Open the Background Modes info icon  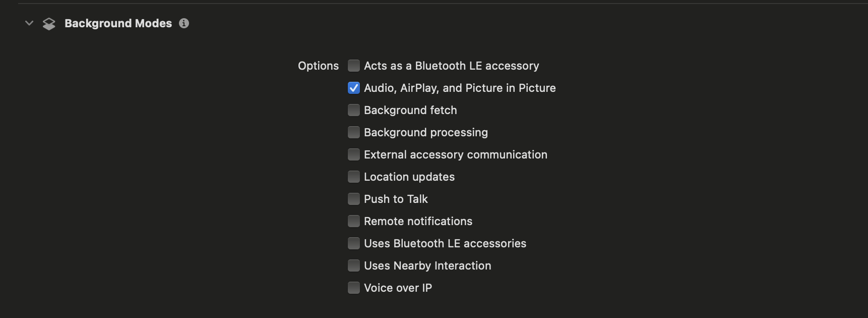tap(184, 23)
